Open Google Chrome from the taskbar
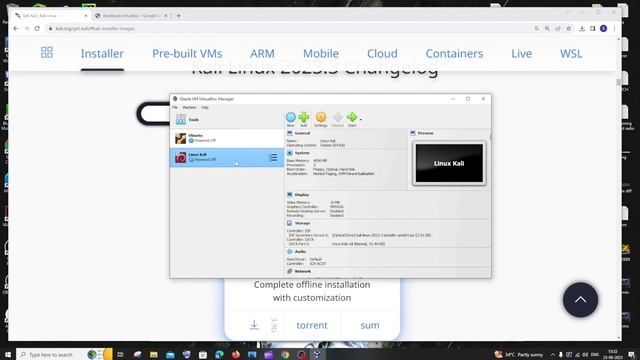The image size is (640, 360). point(285,354)
